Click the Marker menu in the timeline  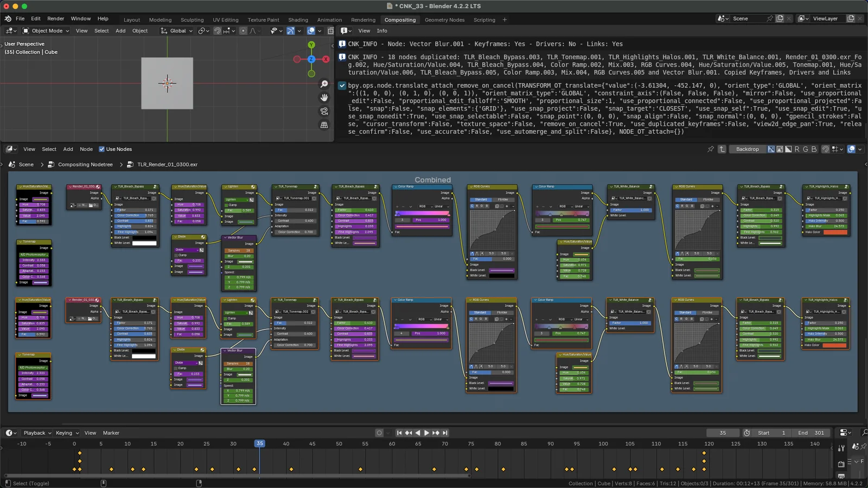(x=111, y=433)
